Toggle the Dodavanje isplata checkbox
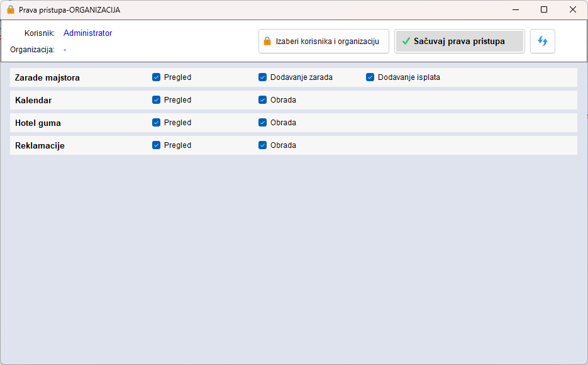 point(370,77)
